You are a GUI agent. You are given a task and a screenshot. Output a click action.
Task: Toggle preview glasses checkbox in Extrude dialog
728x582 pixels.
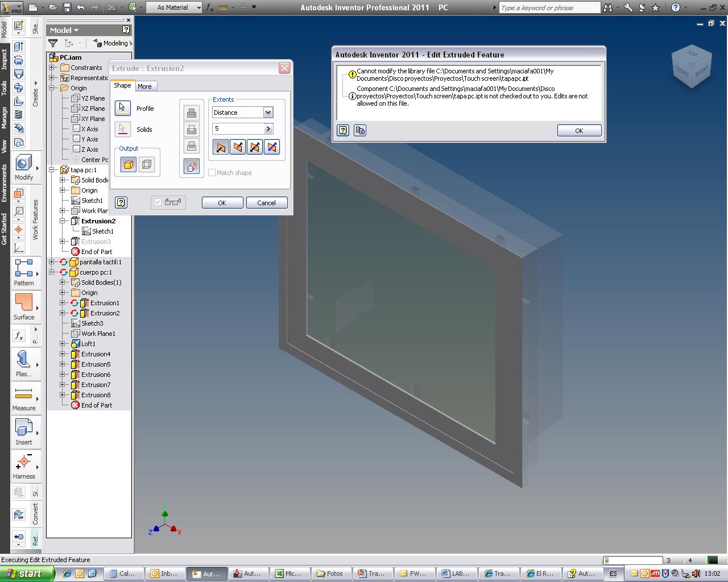[x=168, y=202]
